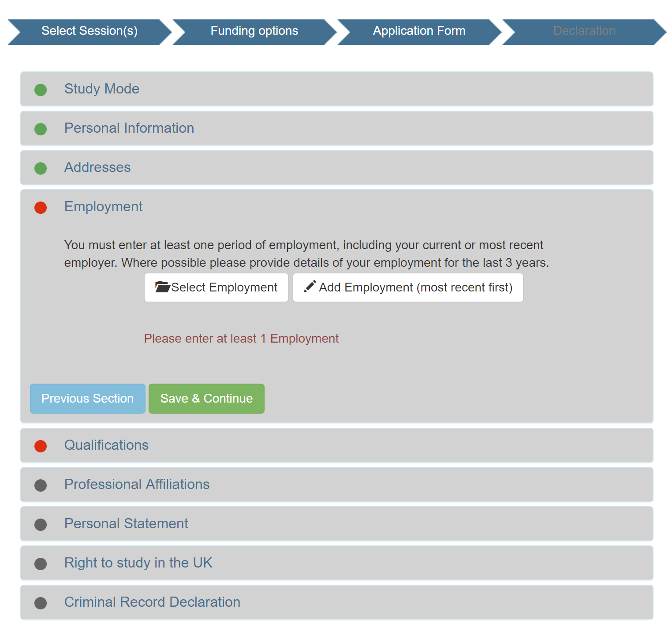Viewport: 672px width, 631px height.
Task: Open Right to study in the UK section
Action: coord(138,563)
